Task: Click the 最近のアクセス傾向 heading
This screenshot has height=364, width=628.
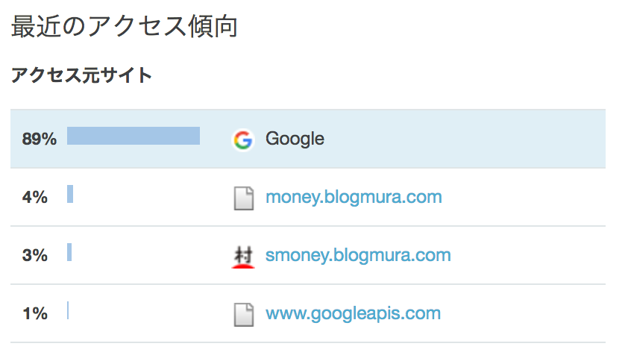Action: (125, 26)
